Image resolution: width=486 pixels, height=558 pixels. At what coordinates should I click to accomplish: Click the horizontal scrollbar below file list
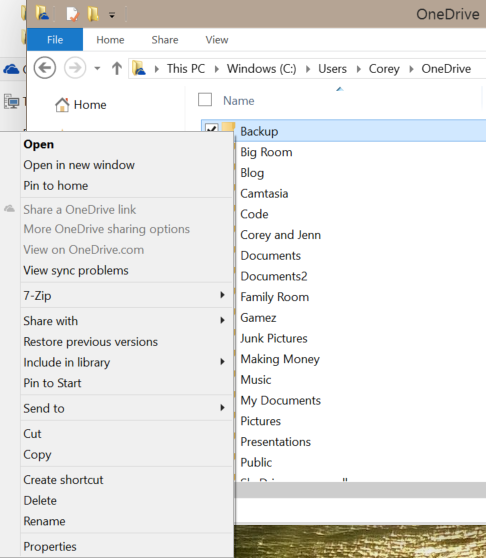(360, 490)
